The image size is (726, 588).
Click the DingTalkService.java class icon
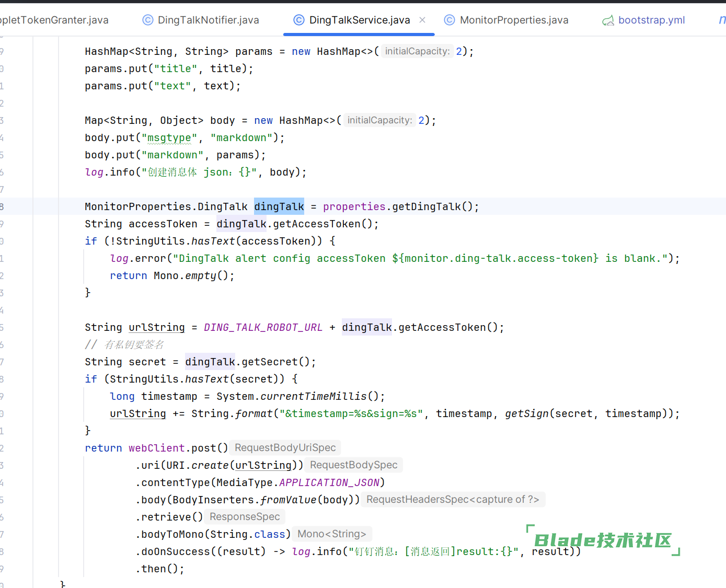[x=299, y=20]
